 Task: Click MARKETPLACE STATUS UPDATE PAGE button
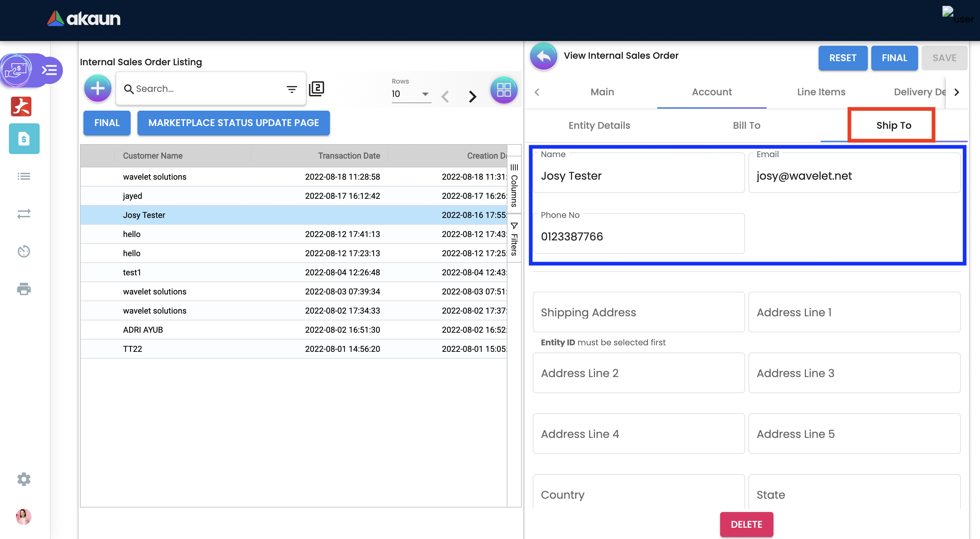point(233,123)
